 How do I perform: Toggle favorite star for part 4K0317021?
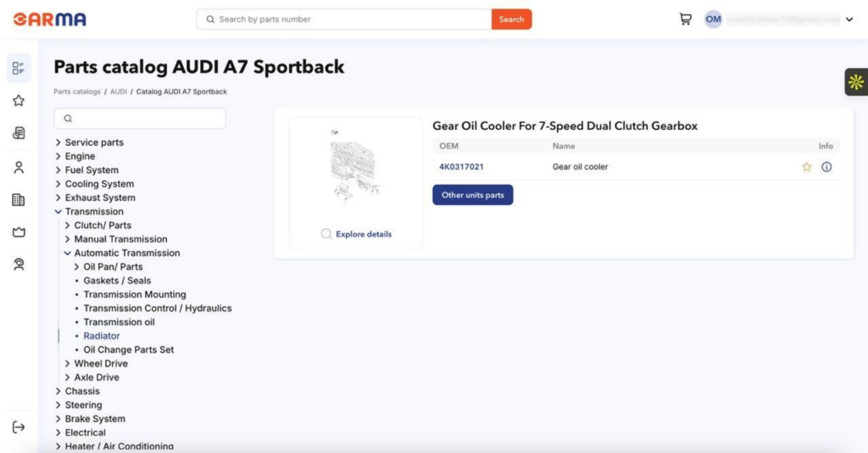pyautogui.click(x=807, y=167)
